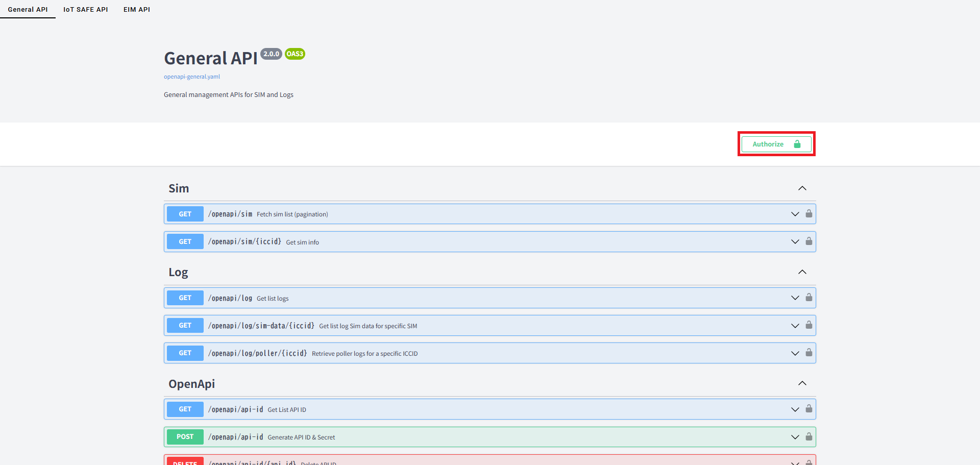Collapse the Log section
The height and width of the screenshot is (465, 980).
coord(802,272)
